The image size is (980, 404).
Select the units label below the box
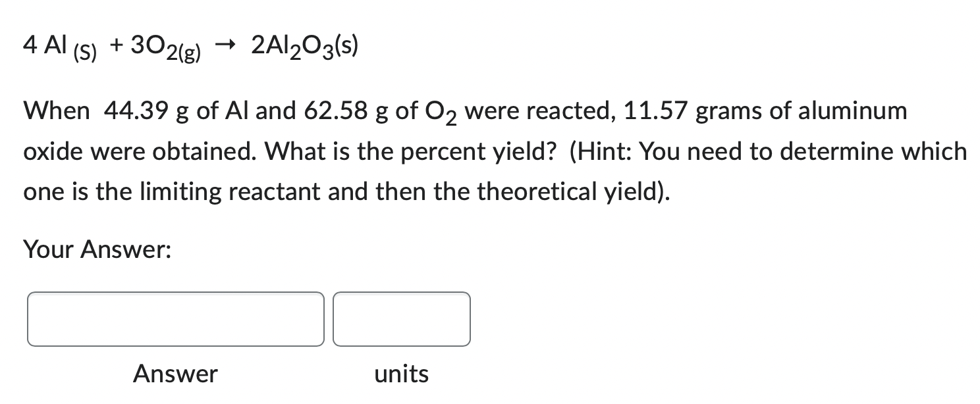(401, 374)
